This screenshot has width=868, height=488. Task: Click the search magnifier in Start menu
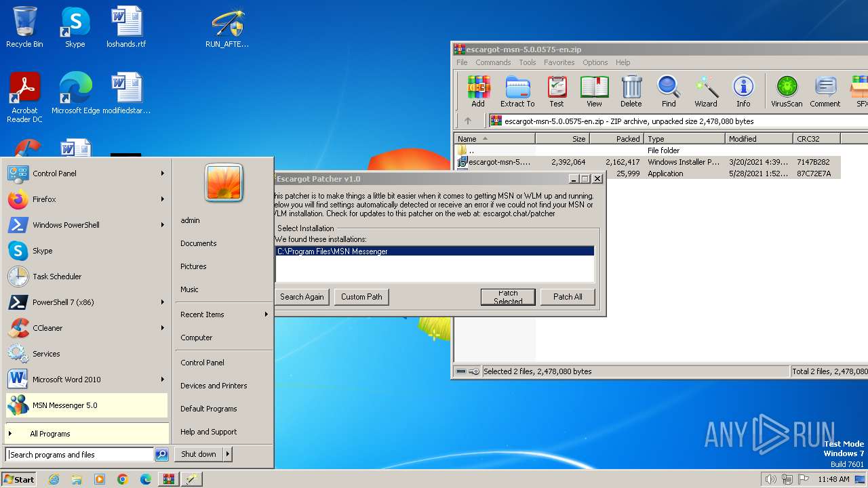click(161, 455)
